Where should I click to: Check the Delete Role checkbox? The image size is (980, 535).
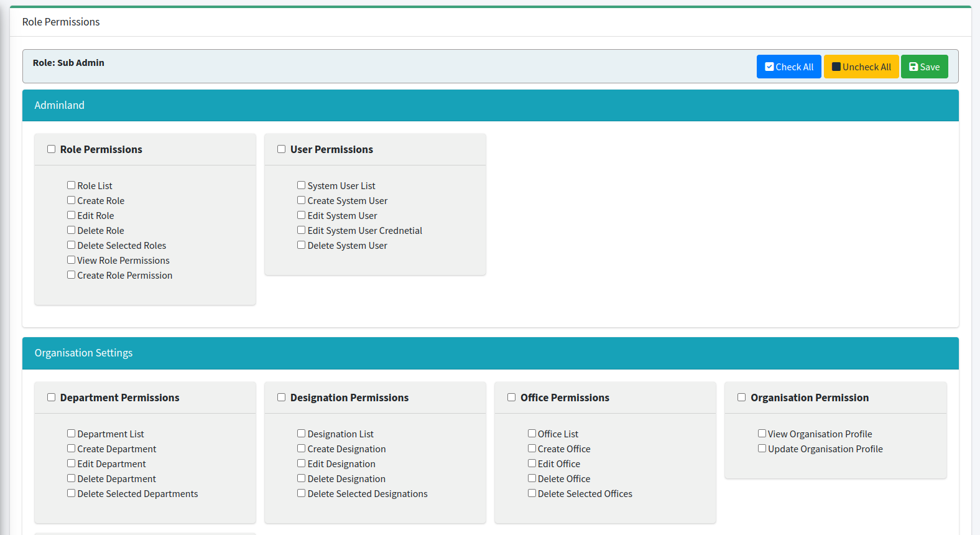point(72,230)
